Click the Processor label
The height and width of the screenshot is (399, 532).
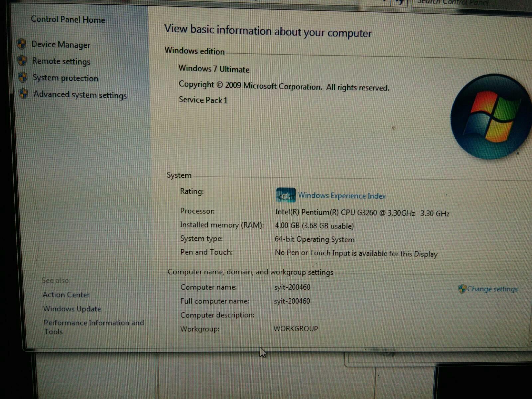click(198, 211)
